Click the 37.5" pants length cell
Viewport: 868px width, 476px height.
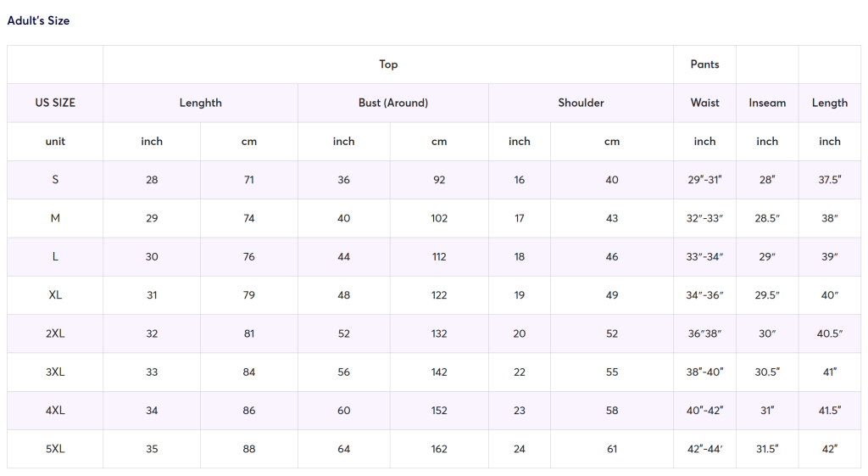[x=830, y=180]
